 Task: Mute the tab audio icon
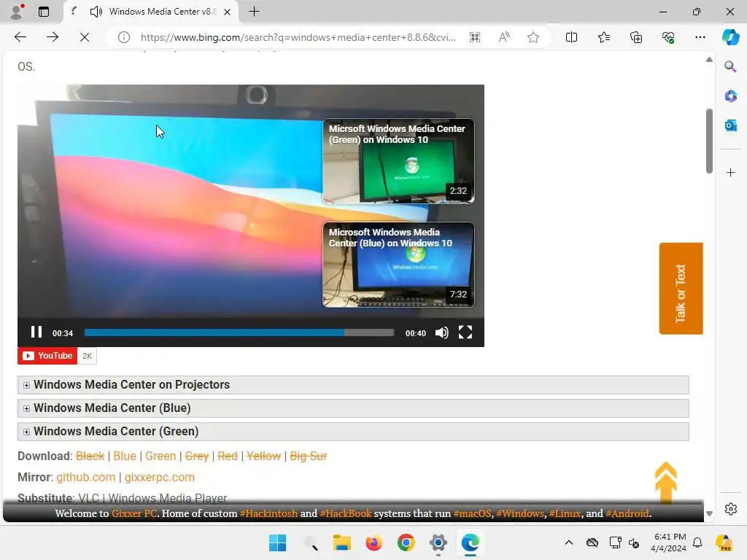point(96,12)
